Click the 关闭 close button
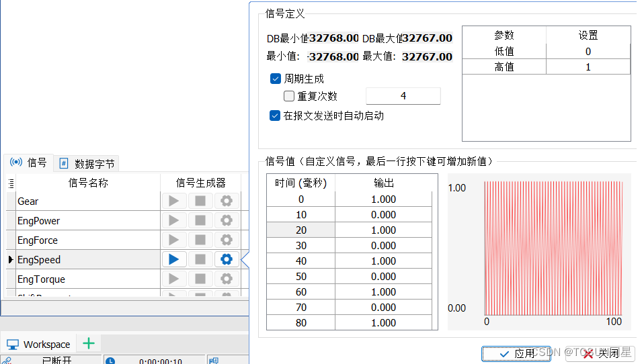The width and height of the screenshot is (642, 364). click(600, 354)
